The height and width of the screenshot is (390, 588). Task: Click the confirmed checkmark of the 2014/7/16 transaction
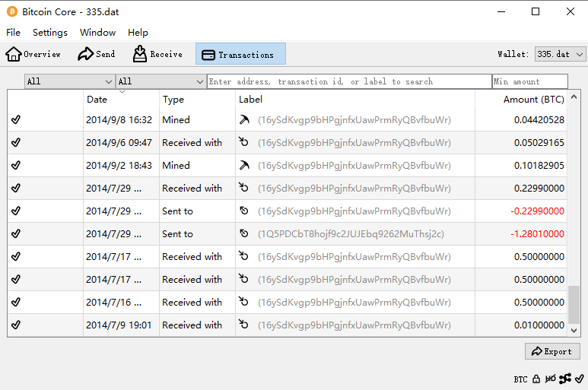(16, 303)
